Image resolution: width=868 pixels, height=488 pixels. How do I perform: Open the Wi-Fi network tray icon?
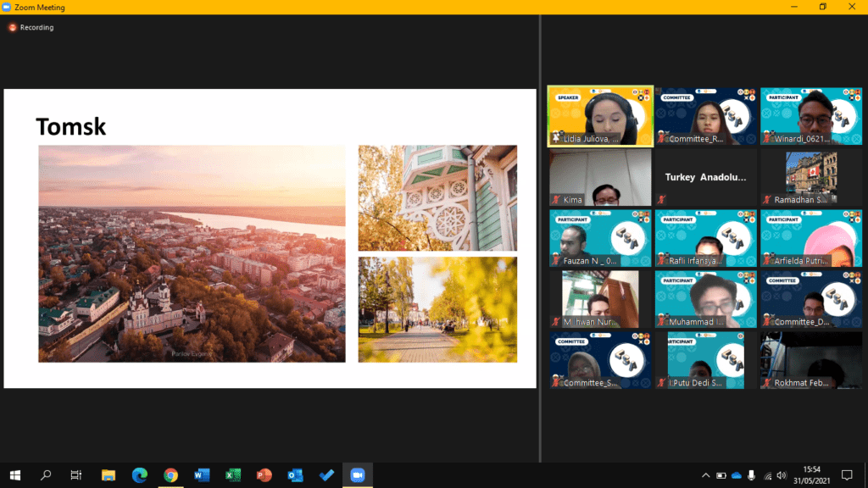(x=767, y=475)
